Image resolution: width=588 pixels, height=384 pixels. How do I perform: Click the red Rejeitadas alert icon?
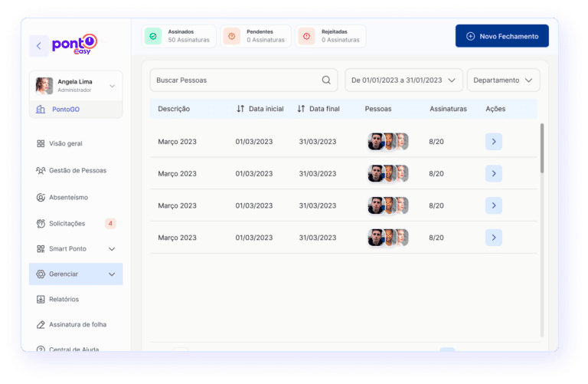click(307, 36)
